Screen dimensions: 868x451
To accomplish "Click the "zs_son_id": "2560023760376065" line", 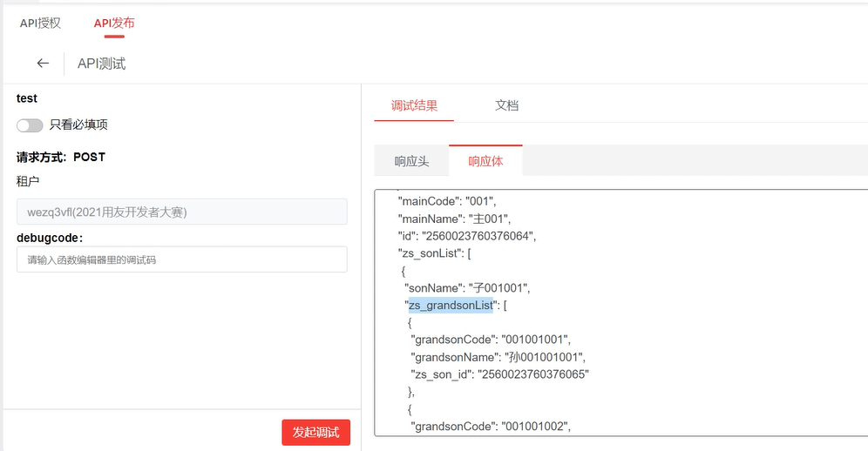I will (x=500, y=374).
